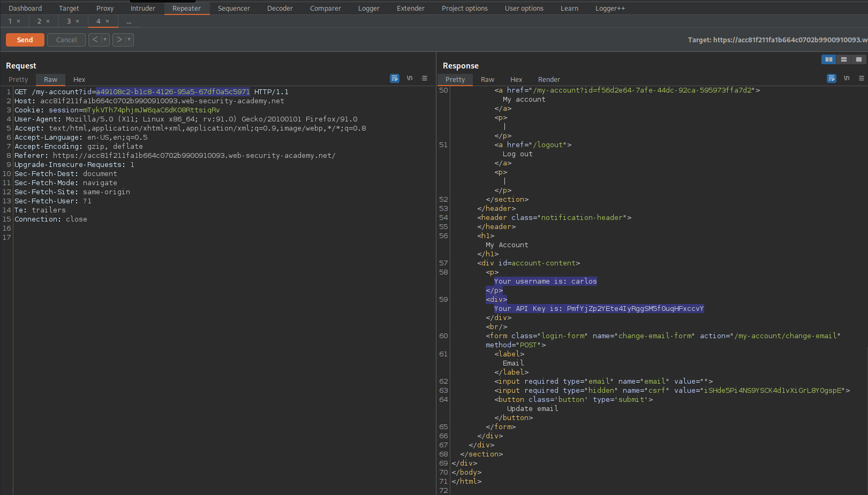Click the 'Your API Key is' response line

click(x=599, y=309)
